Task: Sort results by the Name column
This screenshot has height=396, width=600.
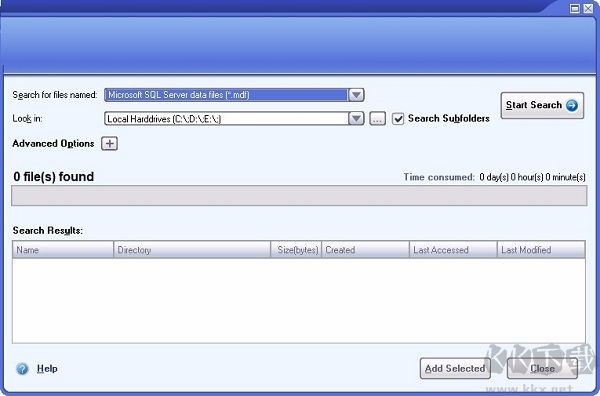Action: tap(63, 250)
